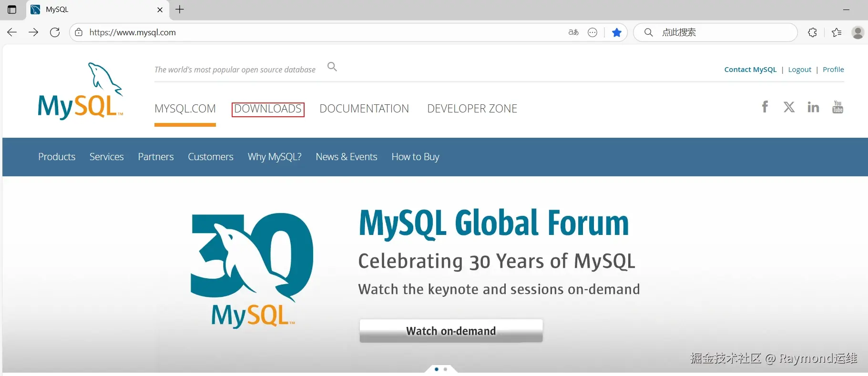The image size is (868, 376).
Task: Open the Products menu
Action: [57, 157]
